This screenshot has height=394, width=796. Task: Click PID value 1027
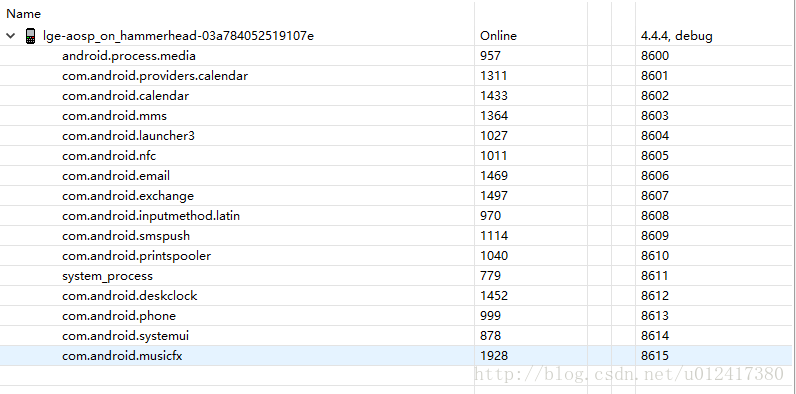(x=494, y=136)
